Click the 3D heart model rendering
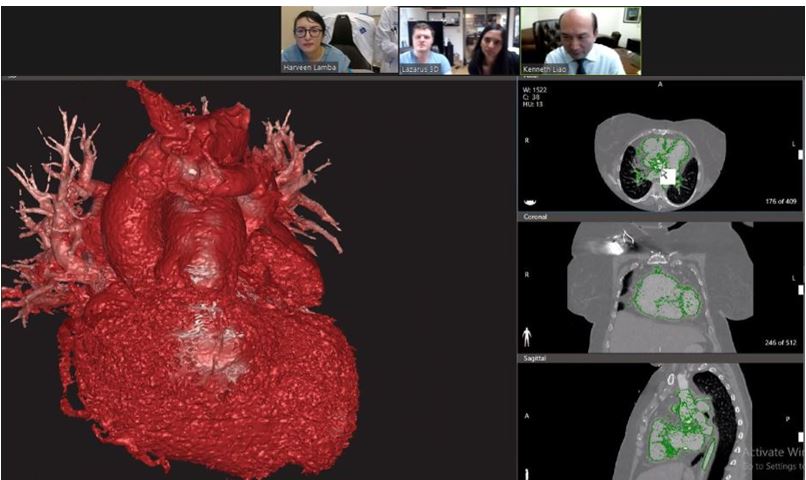The image size is (806, 480). point(180,280)
